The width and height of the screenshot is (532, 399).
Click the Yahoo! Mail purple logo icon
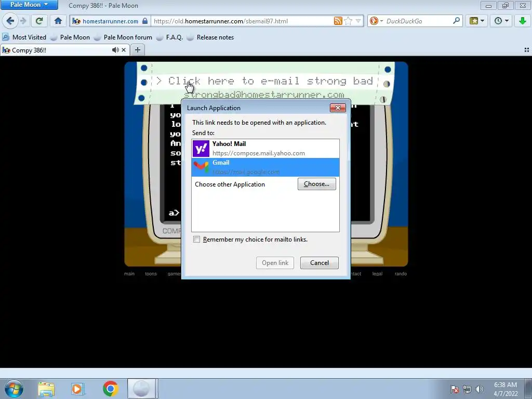tap(201, 149)
